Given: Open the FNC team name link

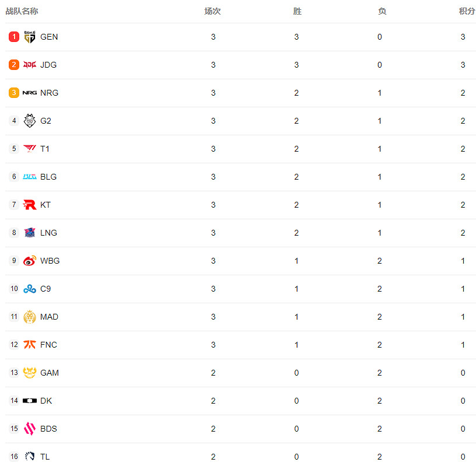Looking at the screenshot, I should 49,345.
